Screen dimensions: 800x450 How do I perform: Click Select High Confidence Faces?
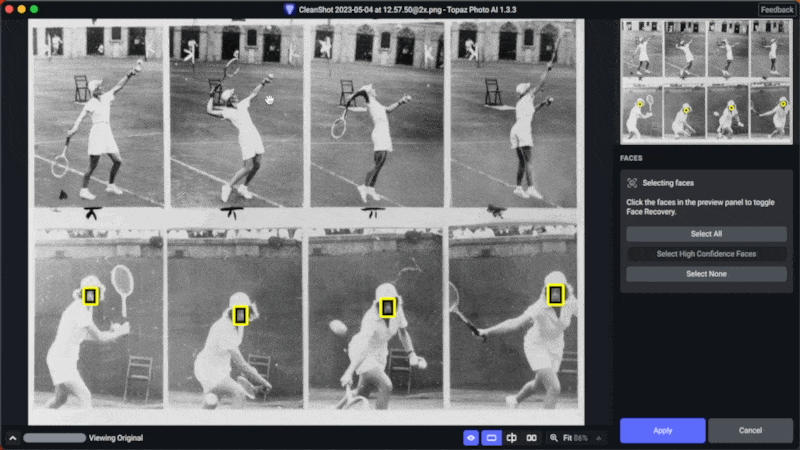point(706,254)
